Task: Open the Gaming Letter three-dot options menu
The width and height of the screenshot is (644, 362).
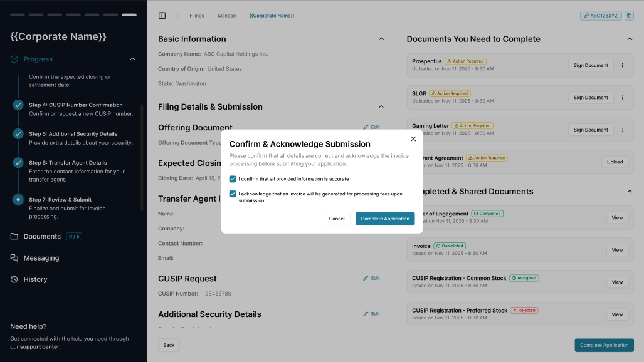Action: (622, 130)
